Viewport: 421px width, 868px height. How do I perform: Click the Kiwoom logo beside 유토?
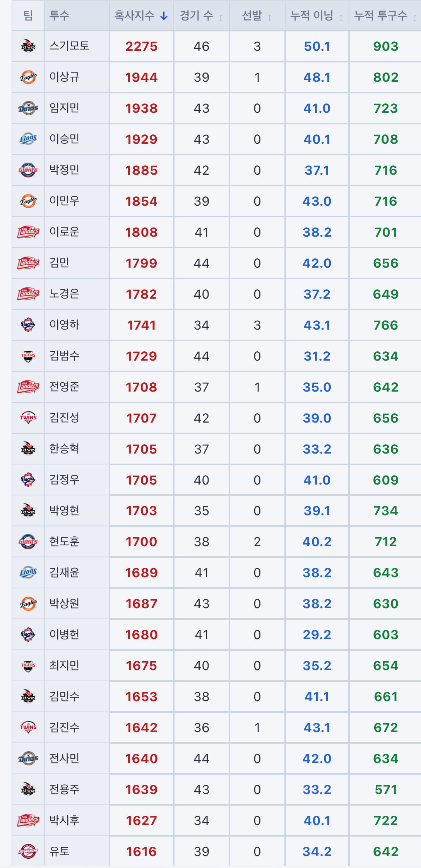28,851
